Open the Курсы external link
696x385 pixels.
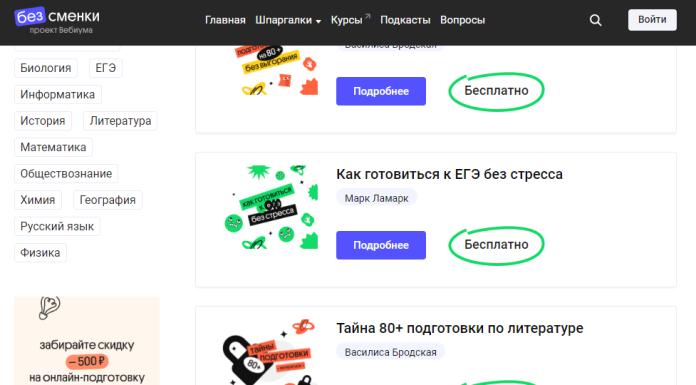350,20
